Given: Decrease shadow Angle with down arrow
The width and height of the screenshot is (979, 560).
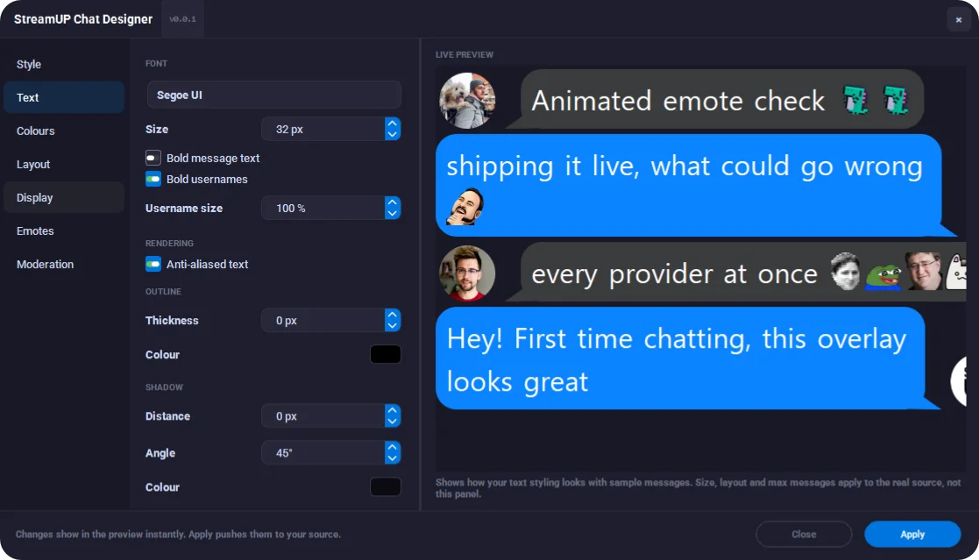Looking at the screenshot, I should tap(392, 459).
